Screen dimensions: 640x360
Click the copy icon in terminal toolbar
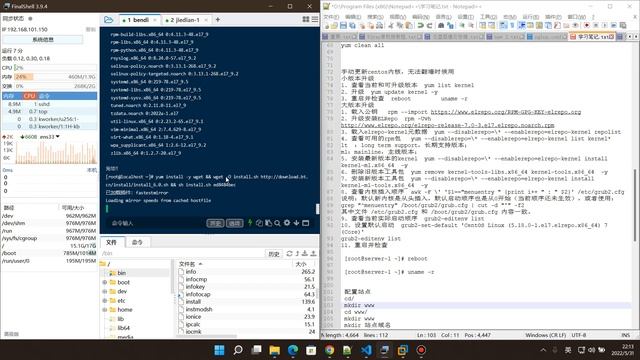(259, 223)
